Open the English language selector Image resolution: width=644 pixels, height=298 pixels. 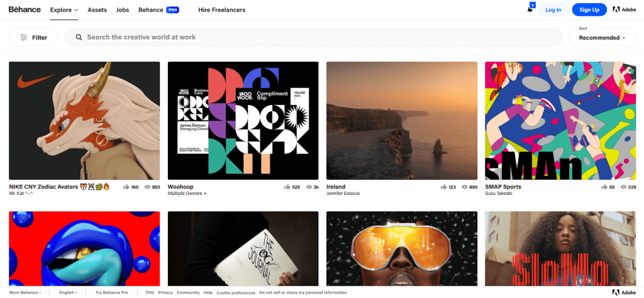(67, 293)
